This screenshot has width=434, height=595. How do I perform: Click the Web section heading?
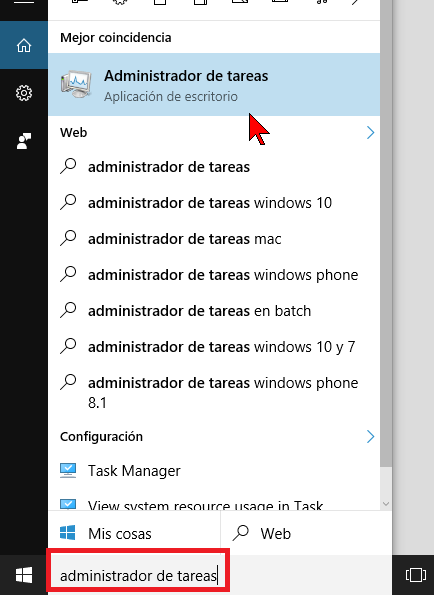coord(74,132)
